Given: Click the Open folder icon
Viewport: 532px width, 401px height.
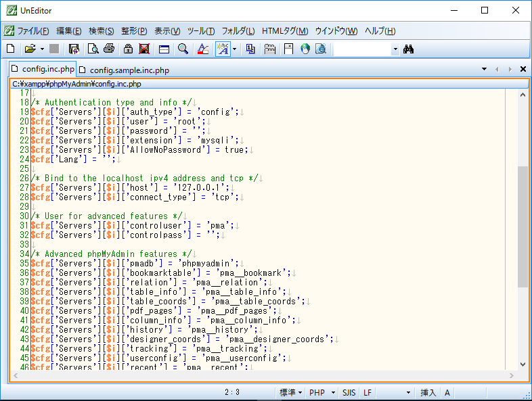Looking at the screenshot, I should point(30,49).
